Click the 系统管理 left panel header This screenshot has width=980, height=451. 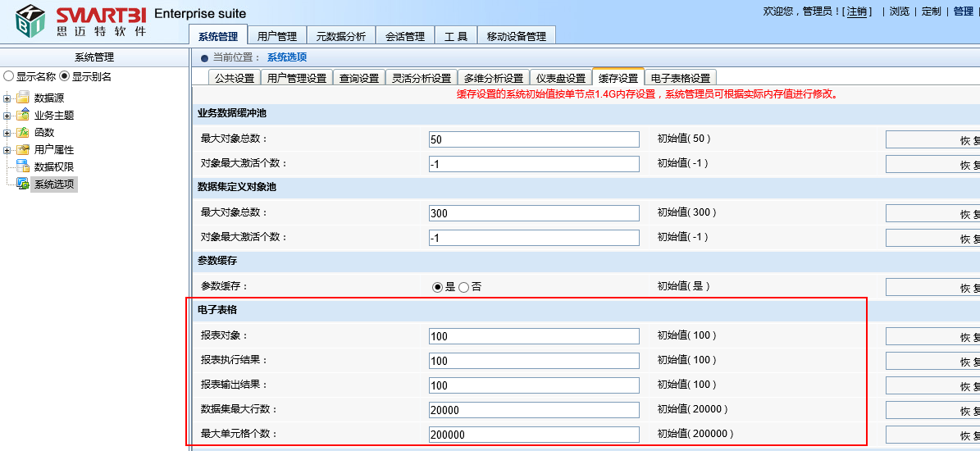(x=94, y=57)
